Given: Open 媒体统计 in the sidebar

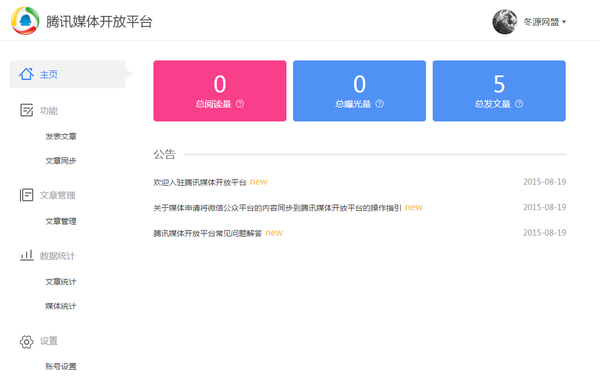Looking at the screenshot, I should (61, 306).
